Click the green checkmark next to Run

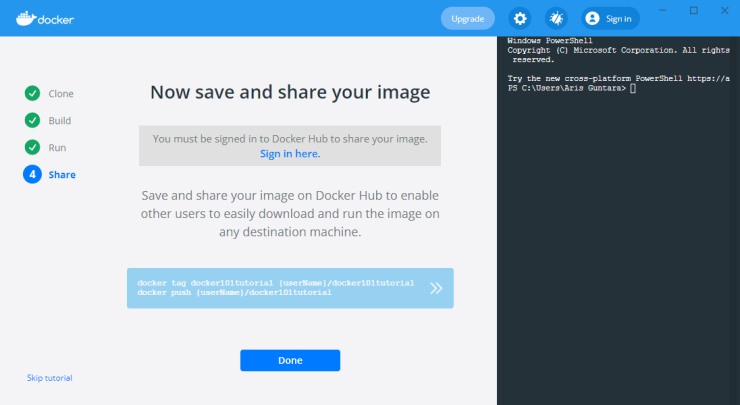click(x=33, y=147)
